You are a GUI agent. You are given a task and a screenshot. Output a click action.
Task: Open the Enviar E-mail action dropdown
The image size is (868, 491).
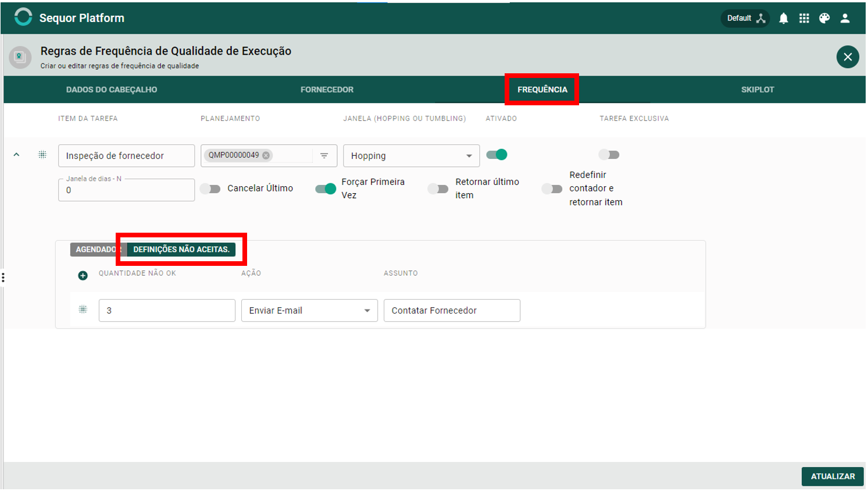point(309,311)
